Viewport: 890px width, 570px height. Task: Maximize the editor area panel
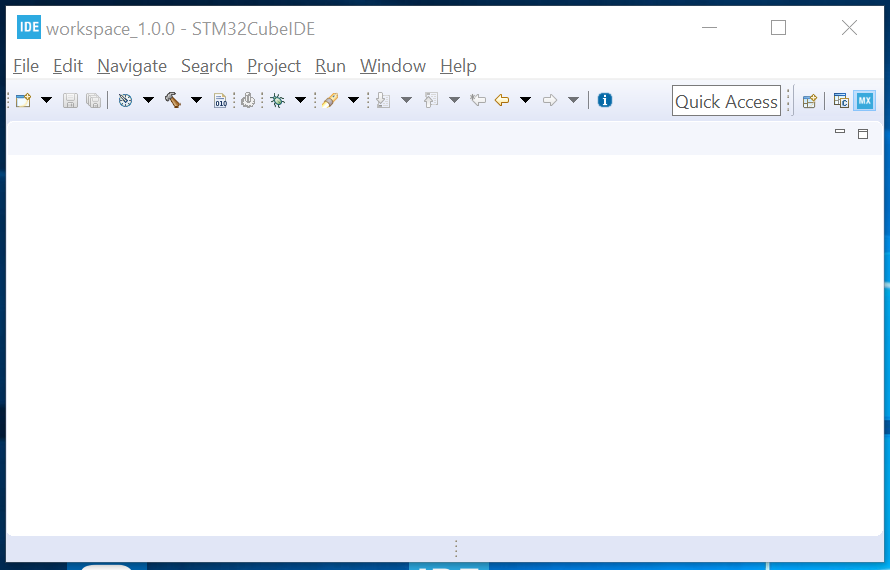coord(863,134)
